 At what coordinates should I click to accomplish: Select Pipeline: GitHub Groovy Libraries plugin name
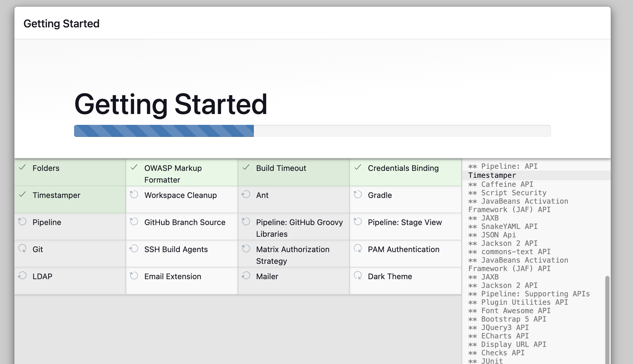tap(299, 228)
